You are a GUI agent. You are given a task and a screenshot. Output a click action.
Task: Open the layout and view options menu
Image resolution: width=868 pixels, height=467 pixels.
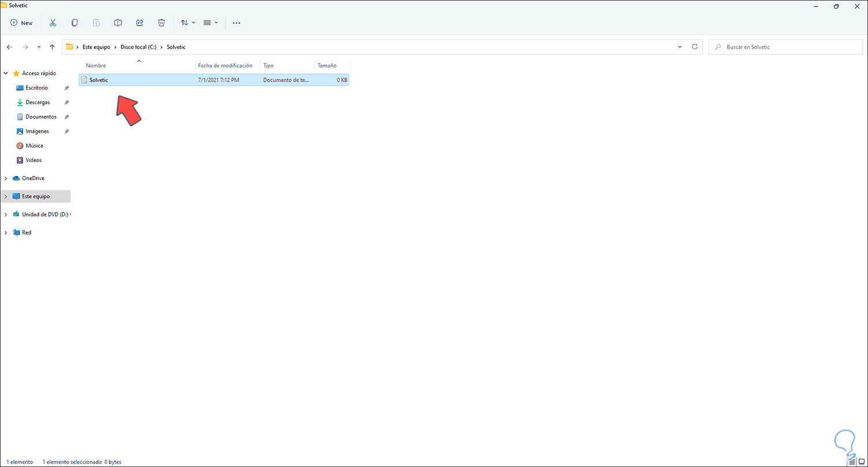click(210, 23)
